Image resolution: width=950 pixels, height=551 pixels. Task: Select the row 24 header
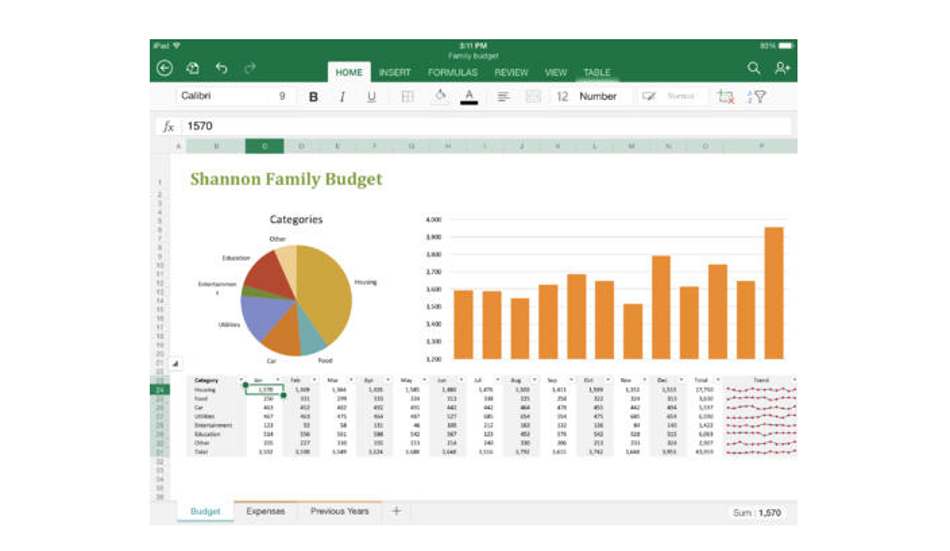pos(160,390)
